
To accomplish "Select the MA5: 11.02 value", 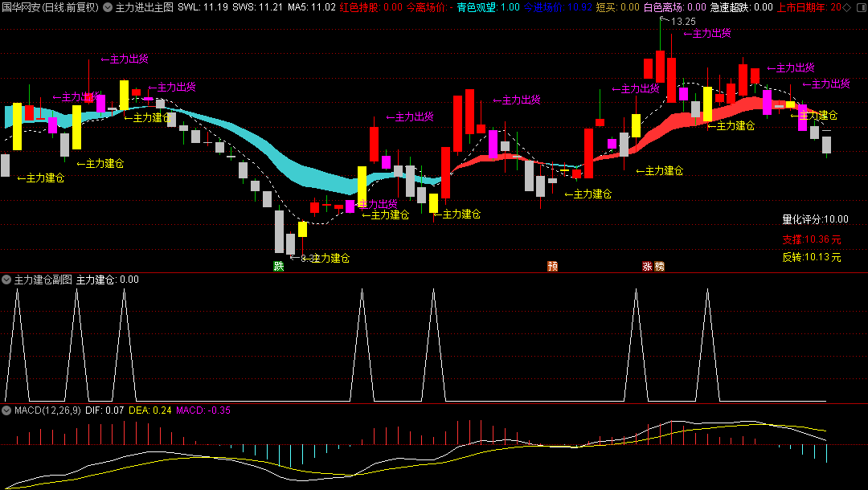I will click(x=312, y=8).
